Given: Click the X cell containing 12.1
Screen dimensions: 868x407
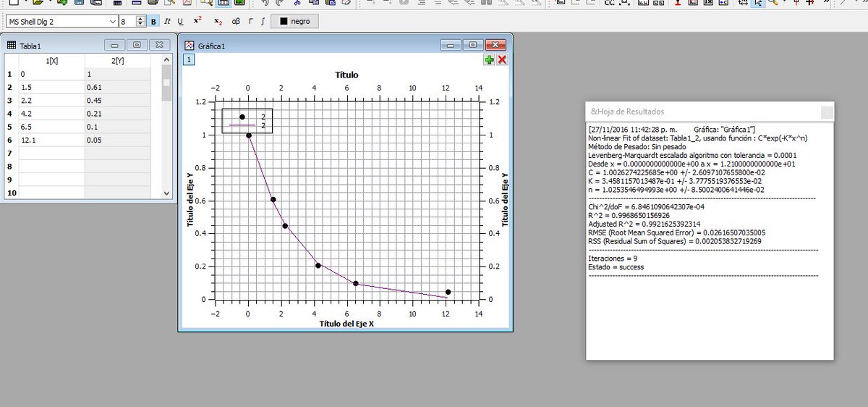Looking at the screenshot, I should 51,140.
